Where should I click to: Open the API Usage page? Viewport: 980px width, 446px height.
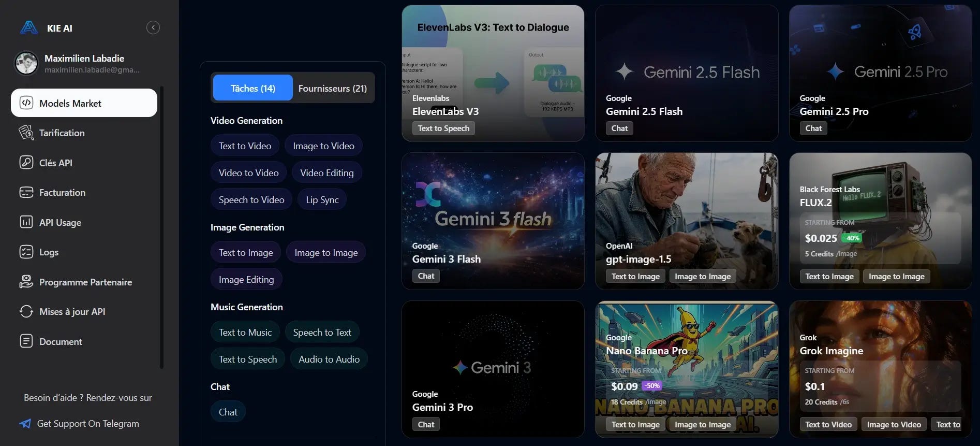pyautogui.click(x=84, y=222)
